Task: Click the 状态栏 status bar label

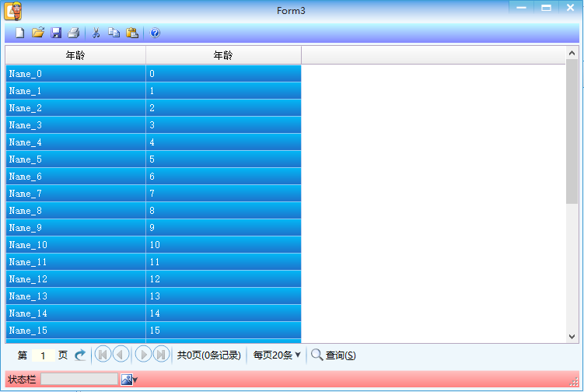Action: (22, 380)
